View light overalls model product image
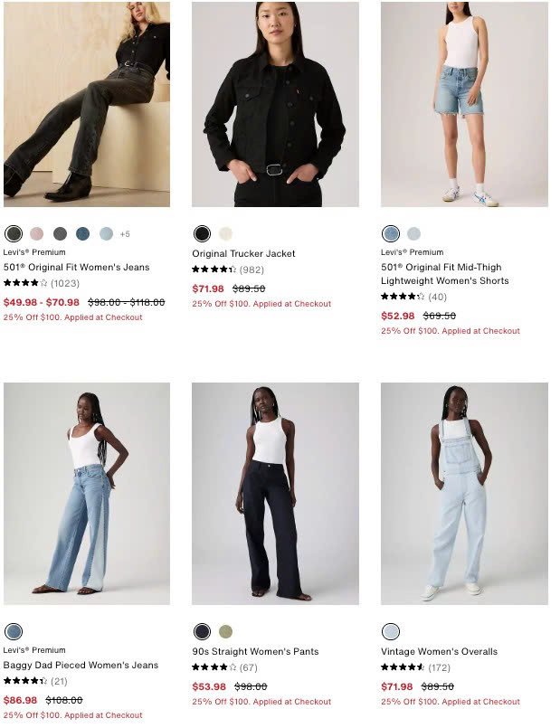Screen dimensions: 560x728 [x=464, y=494]
